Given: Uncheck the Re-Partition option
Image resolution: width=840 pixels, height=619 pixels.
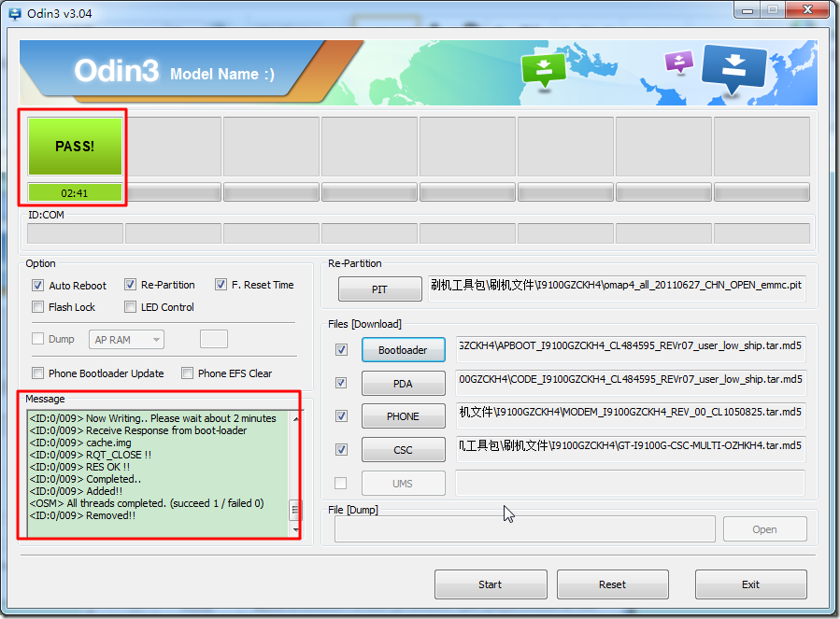Looking at the screenshot, I should 130,285.
